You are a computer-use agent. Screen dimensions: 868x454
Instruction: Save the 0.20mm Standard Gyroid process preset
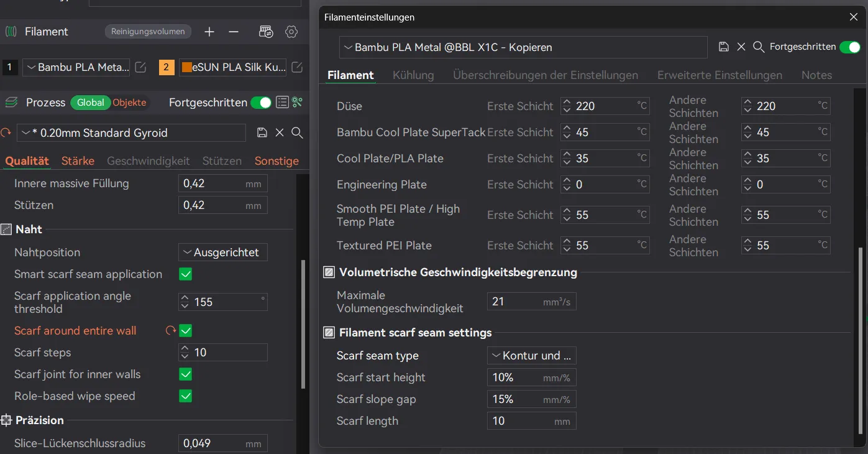[262, 132]
